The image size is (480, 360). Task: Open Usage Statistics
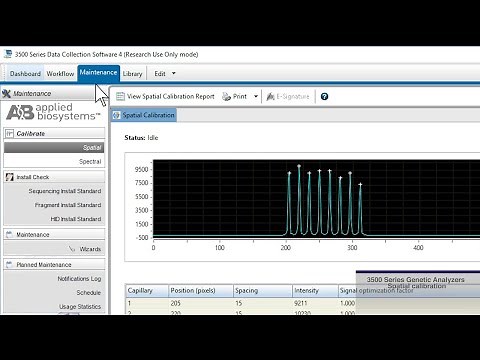[80, 307]
